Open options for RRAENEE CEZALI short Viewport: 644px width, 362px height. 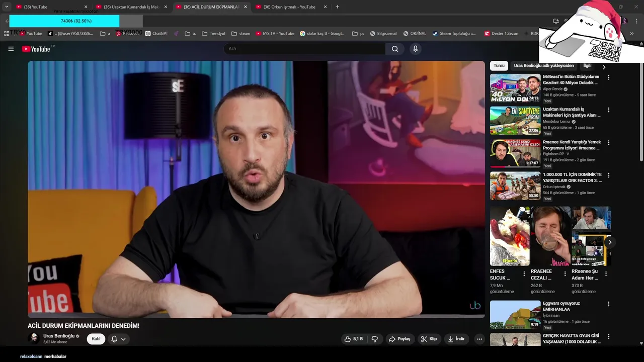pyautogui.click(x=565, y=274)
